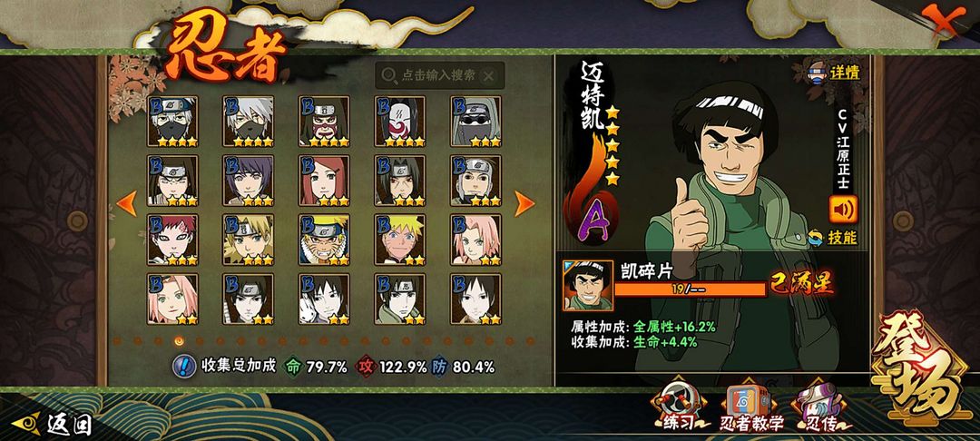Screen dimensions: 980x441
Task: Click the 凯碎片 fragment progress bar
Action: click(x=690, y=289)
